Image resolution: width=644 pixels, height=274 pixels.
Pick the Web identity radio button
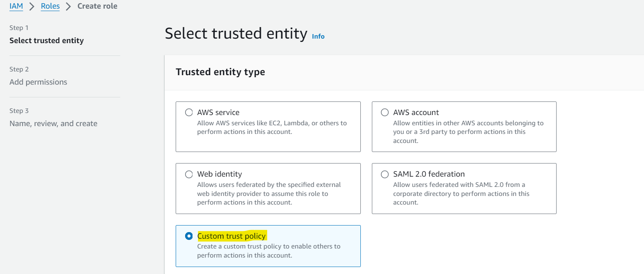pyautogui.click(x=189, y=174)
